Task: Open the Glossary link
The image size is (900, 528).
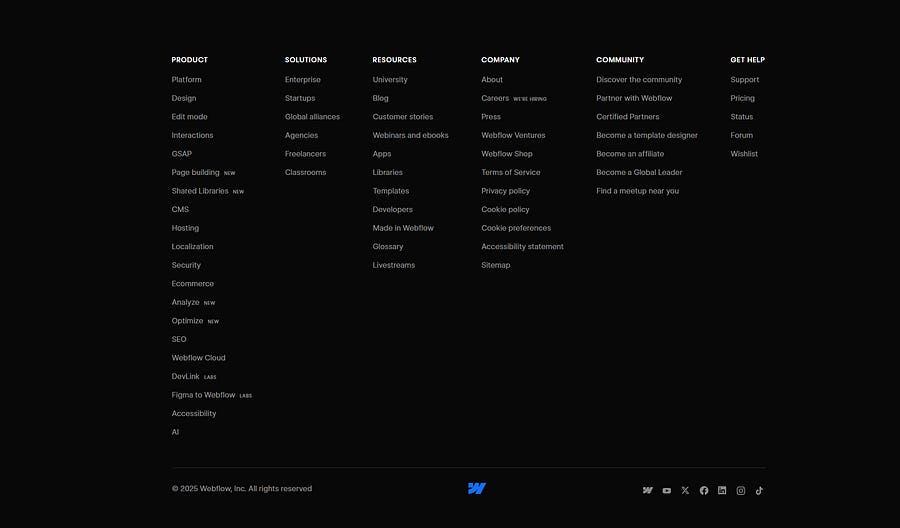Action: [388, 247]
